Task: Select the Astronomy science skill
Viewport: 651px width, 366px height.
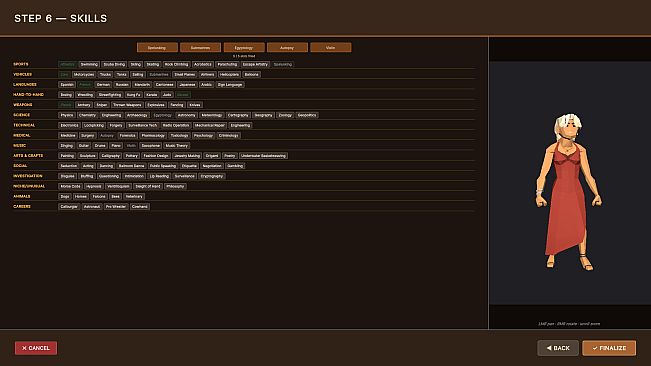Action: [x=186, y=115]
